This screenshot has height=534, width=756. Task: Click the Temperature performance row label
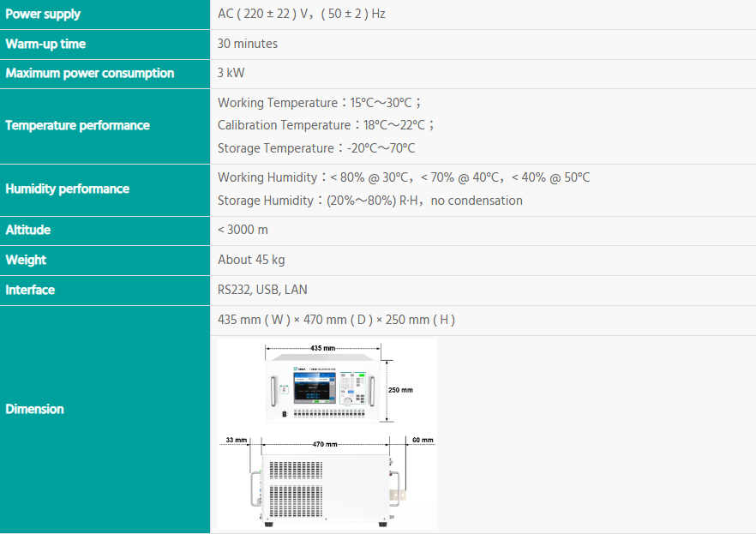tap(77, 125)
